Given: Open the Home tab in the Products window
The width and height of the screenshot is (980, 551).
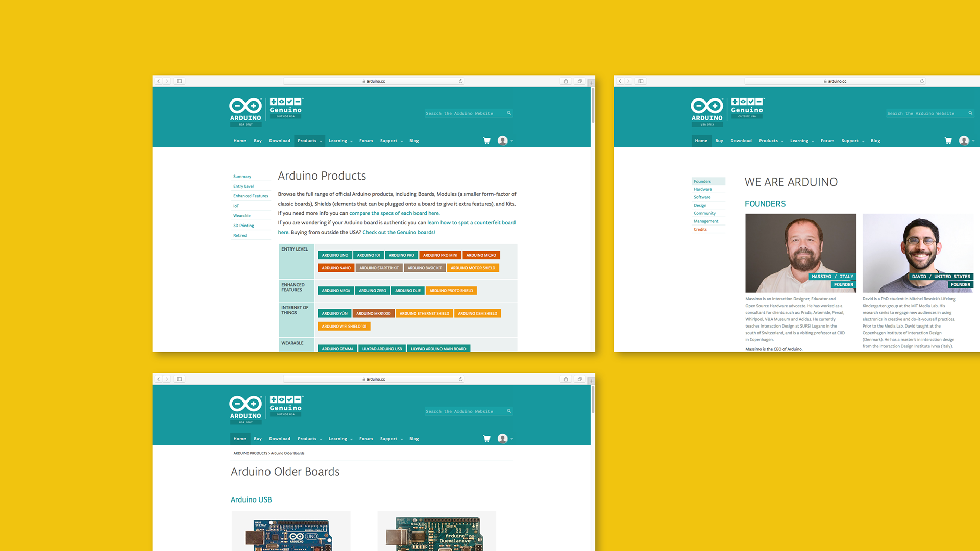Looking at the screenshot, I should (x=240, y=141).
